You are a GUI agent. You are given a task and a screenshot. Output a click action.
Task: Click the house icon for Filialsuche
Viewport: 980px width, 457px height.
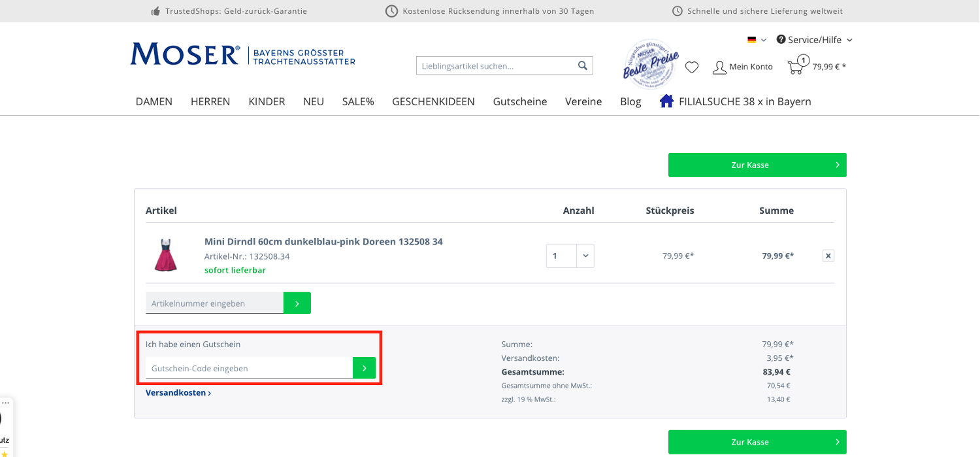[666, 101]
